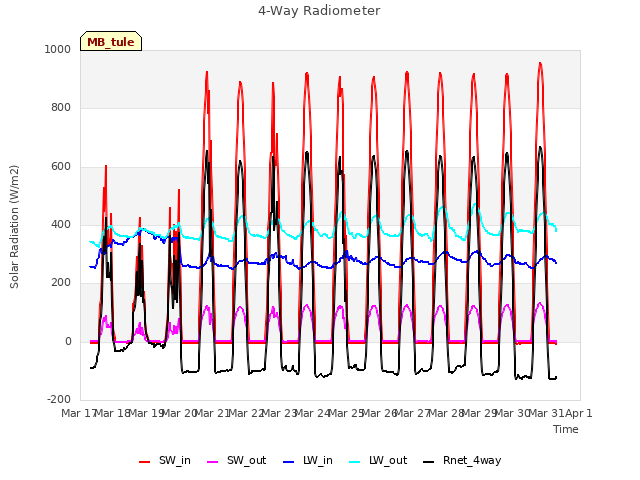Click the cyan LW_out legend color marker

pyautogui.click(x=355, y=462)
